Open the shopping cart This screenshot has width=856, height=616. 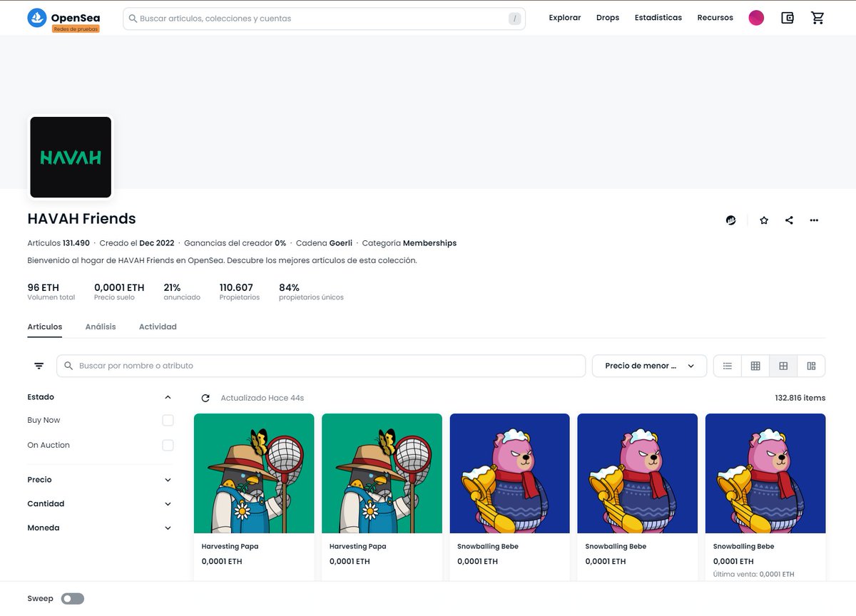817,18
